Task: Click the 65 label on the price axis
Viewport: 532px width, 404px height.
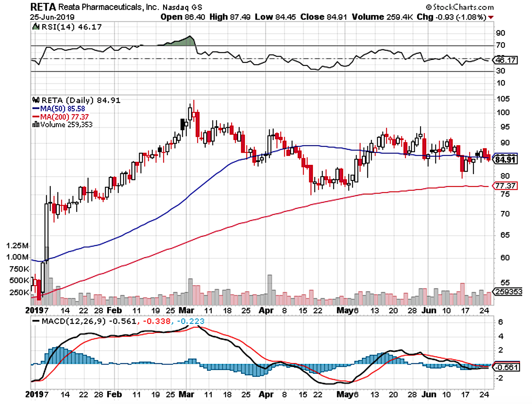Action: click(x=505, y=235)
